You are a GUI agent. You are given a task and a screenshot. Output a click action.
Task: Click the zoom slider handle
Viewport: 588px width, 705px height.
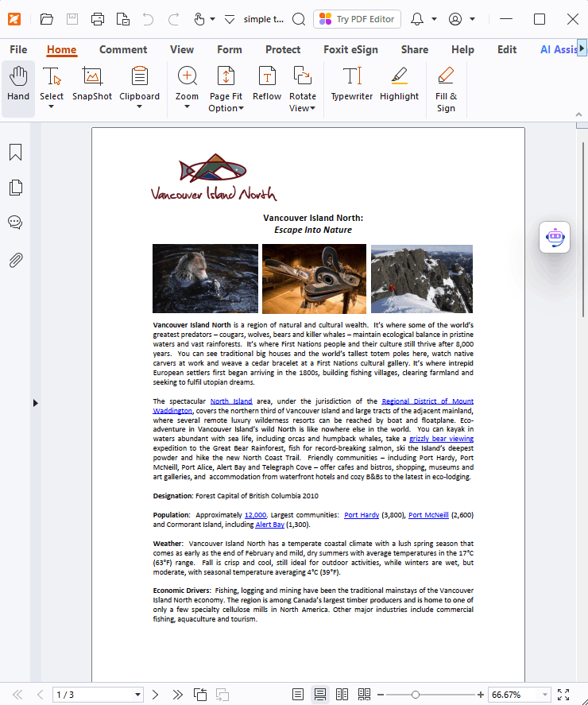pyautogui.click(x=416, y=695)
